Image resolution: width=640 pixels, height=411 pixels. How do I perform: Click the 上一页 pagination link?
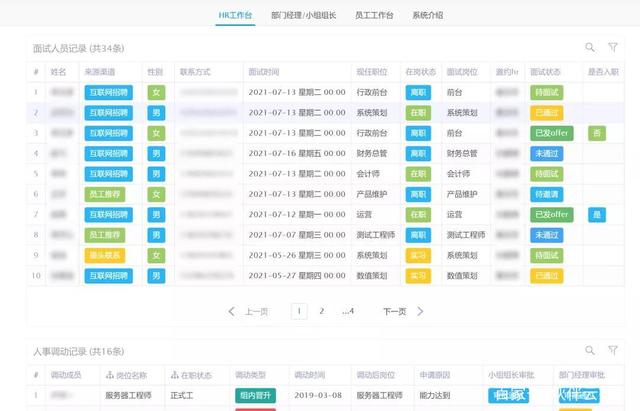pos(257,312)
